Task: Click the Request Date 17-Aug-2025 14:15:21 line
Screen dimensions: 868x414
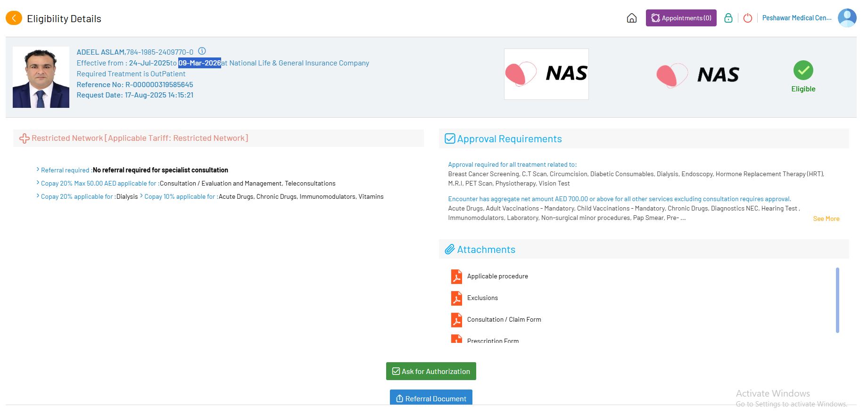Action: tap(135, 95)
